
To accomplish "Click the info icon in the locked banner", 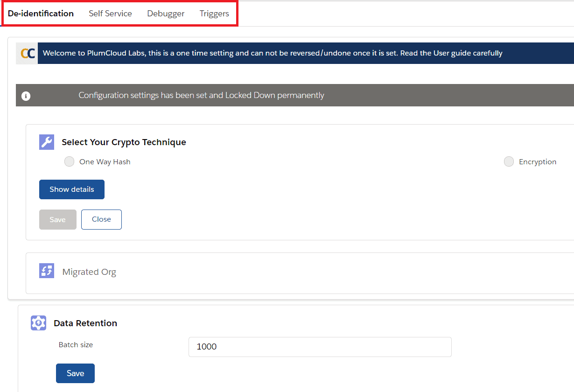I will pos(26,95).
